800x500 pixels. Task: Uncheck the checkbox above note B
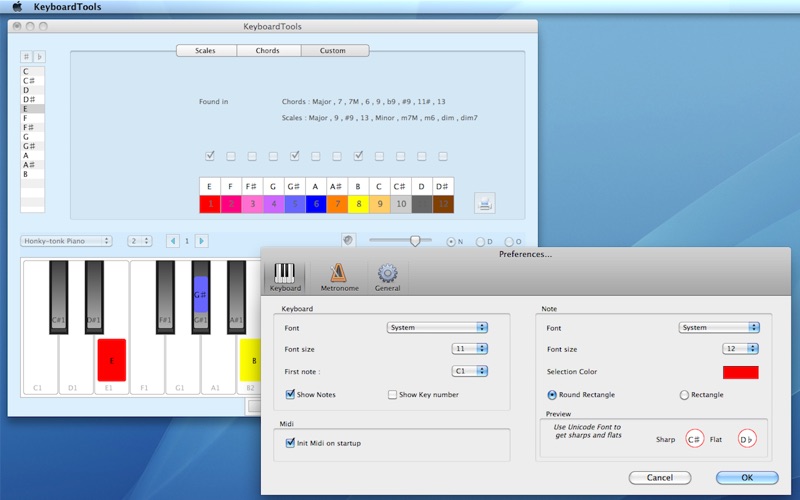(358, 156)
